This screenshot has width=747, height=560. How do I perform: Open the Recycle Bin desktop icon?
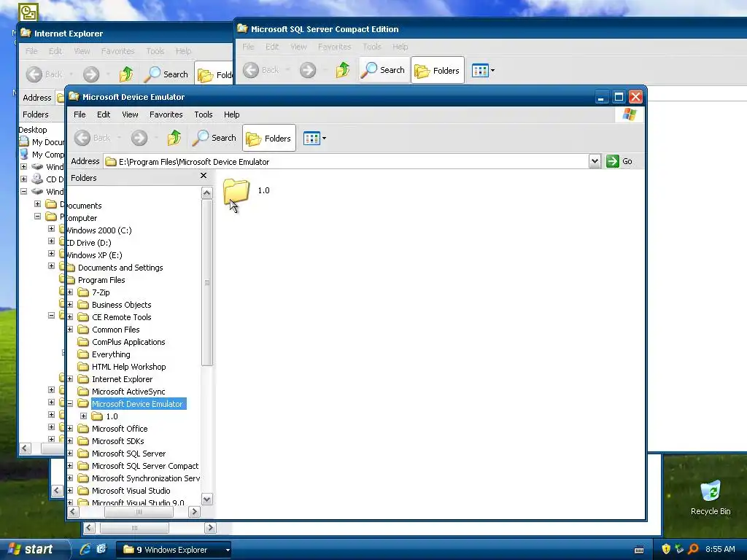[x=711, y=498]
